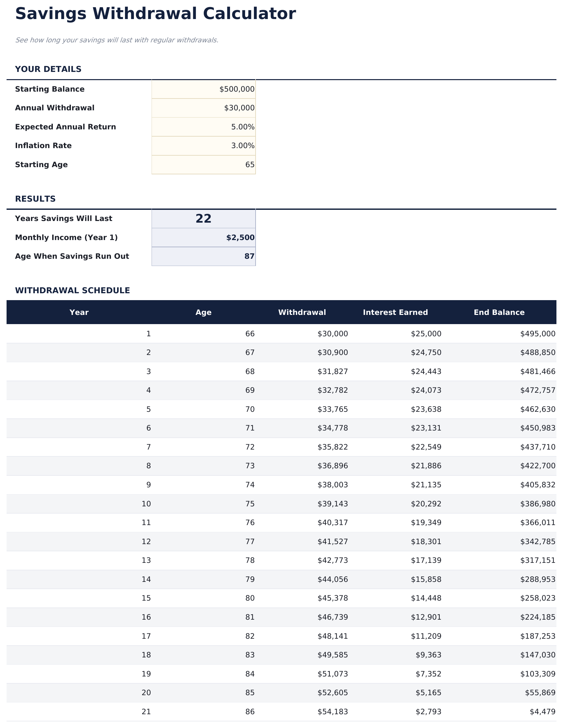The image size is (563, 728).
Task: Click the Years Savings Will Last result
Action: coord(203,218)
